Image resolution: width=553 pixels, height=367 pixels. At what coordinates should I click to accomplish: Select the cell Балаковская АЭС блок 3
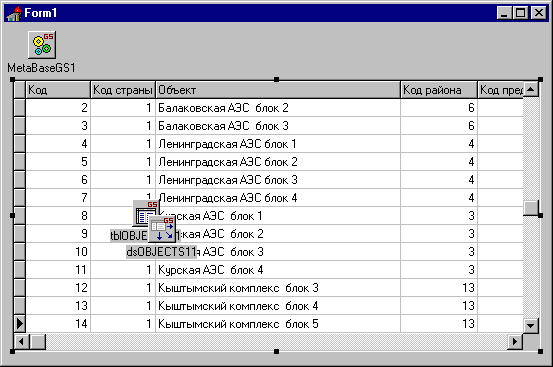click(x=278, y=126)
